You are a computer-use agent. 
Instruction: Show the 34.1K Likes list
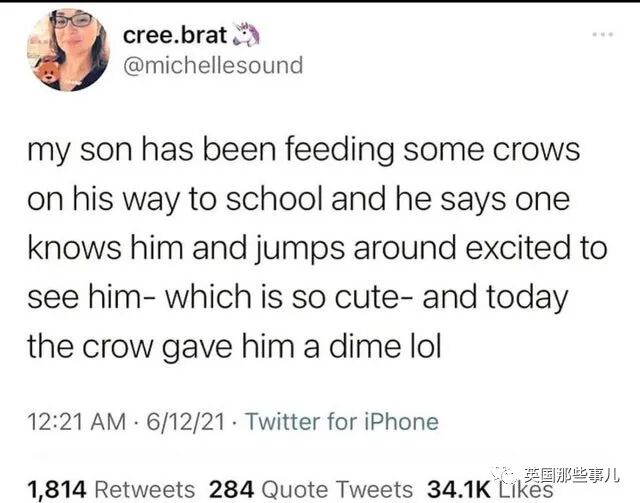click(490, 489)
